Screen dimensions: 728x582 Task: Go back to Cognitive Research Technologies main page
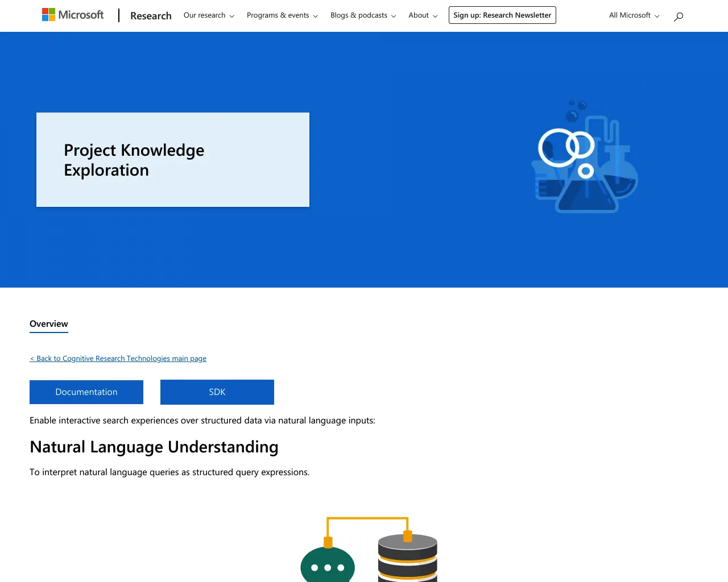coord(118,358)
